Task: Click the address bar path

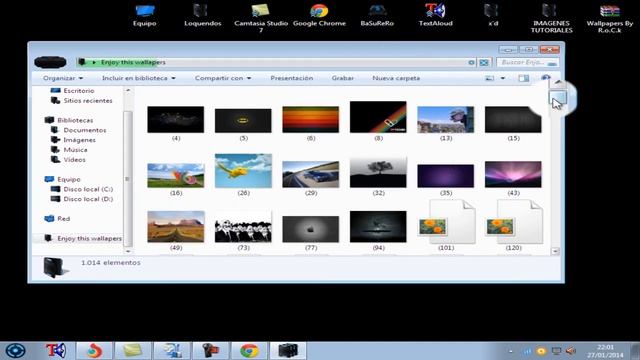Action: click(x=133, y=62)
